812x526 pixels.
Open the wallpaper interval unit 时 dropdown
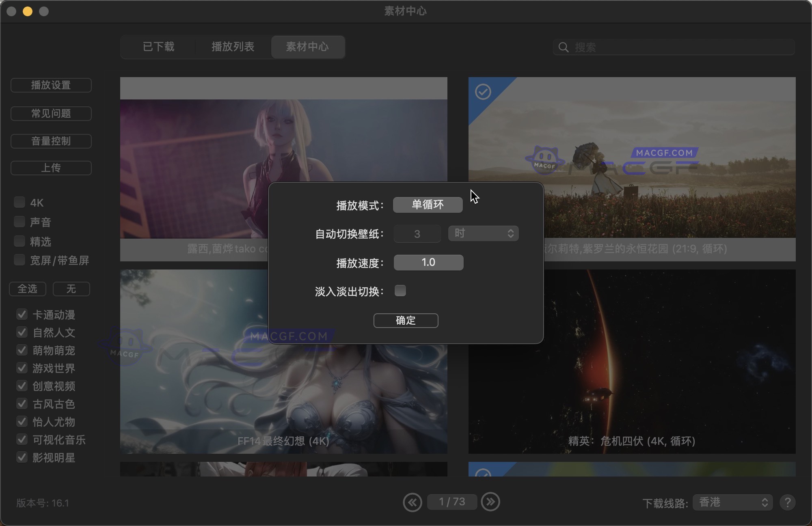483,233
